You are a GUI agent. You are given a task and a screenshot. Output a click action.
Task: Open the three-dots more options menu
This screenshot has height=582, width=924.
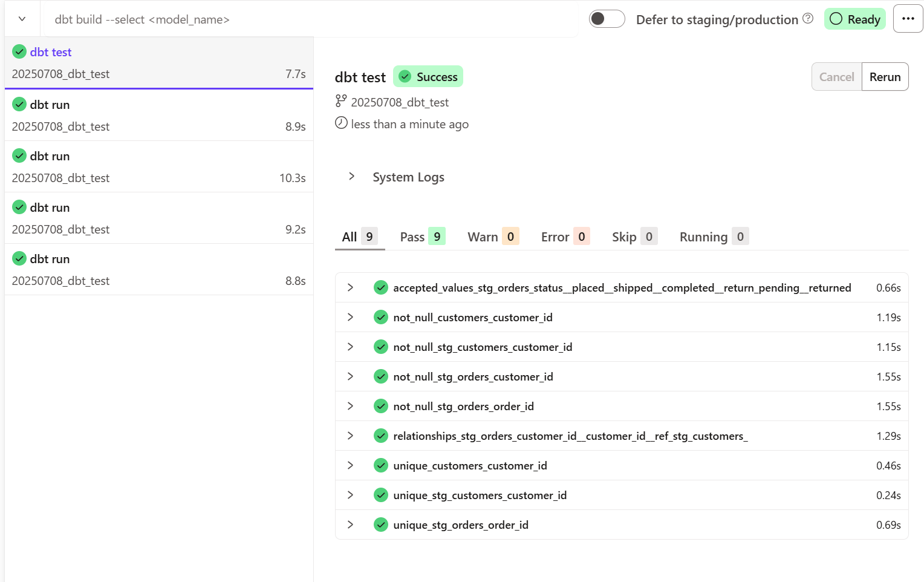[x=908, y=19]
